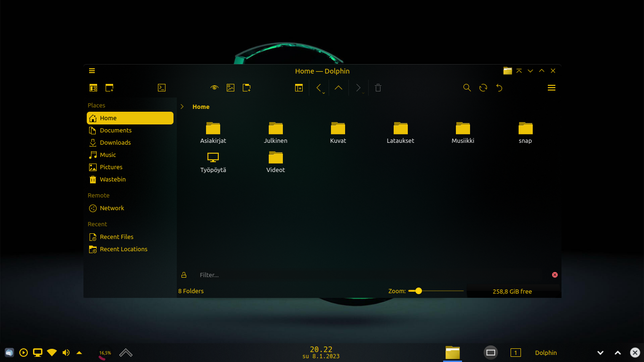Image resolution: width=644 pixels, height=362 pixels.
Task: Click panel down-chevron window button
Action: [x=601, y=353]
